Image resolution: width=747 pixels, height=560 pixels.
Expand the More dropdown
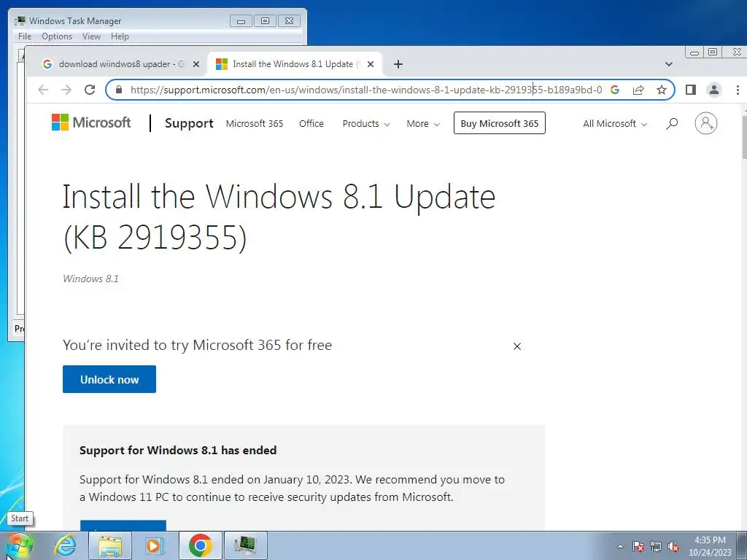click(423, 123)
